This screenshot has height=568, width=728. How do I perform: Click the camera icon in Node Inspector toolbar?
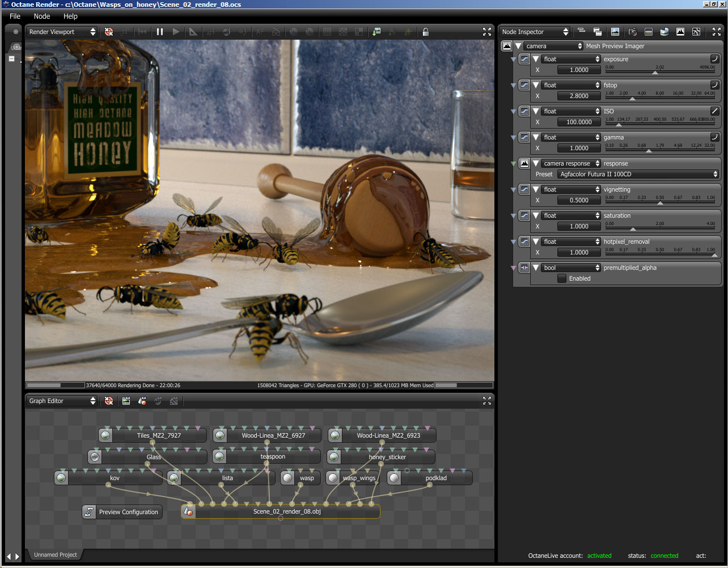point(633,32)
